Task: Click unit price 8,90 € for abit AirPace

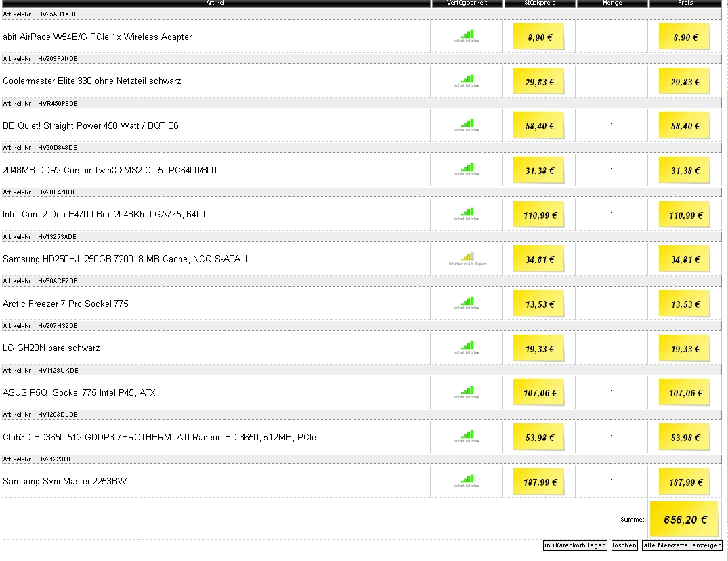Action: [x=538, y=37]
